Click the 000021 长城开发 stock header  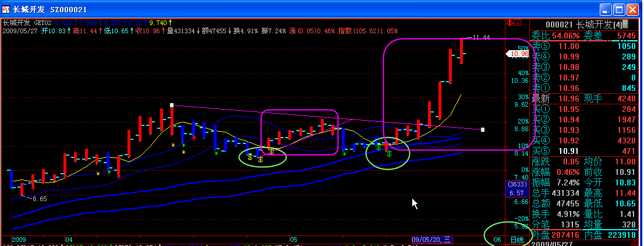coord(583,24)
